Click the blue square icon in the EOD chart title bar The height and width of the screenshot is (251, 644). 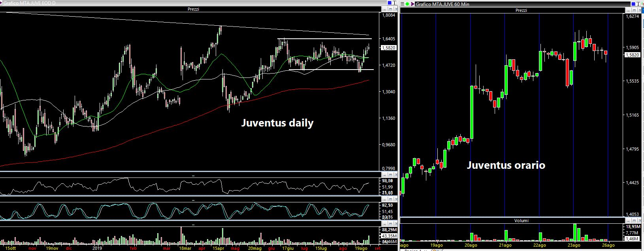[390, 3]
